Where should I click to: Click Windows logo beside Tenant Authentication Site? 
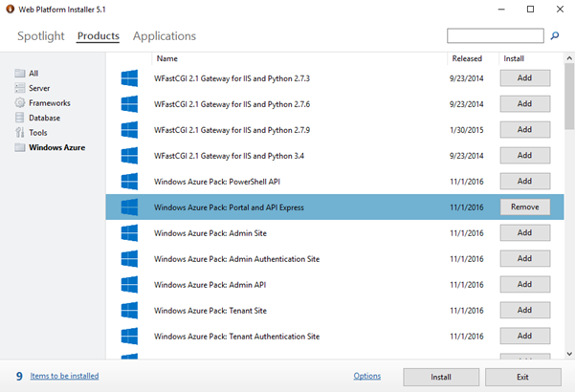[x=129, y=336]
